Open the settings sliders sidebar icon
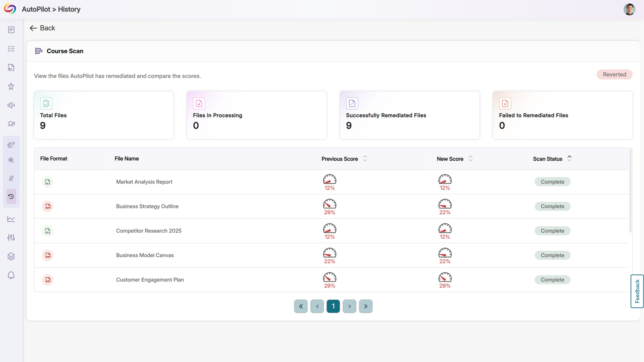 (x=11, y=237)
